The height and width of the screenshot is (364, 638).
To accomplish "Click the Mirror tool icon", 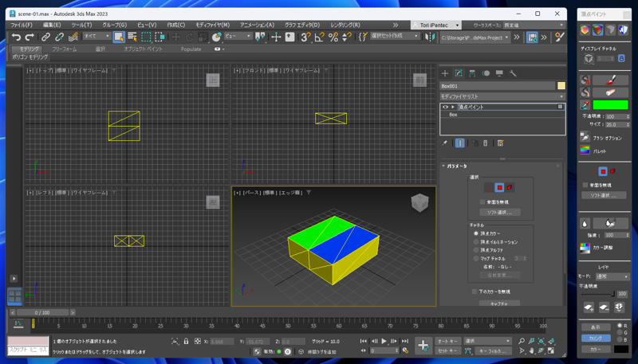I will (x=430, y=37).
